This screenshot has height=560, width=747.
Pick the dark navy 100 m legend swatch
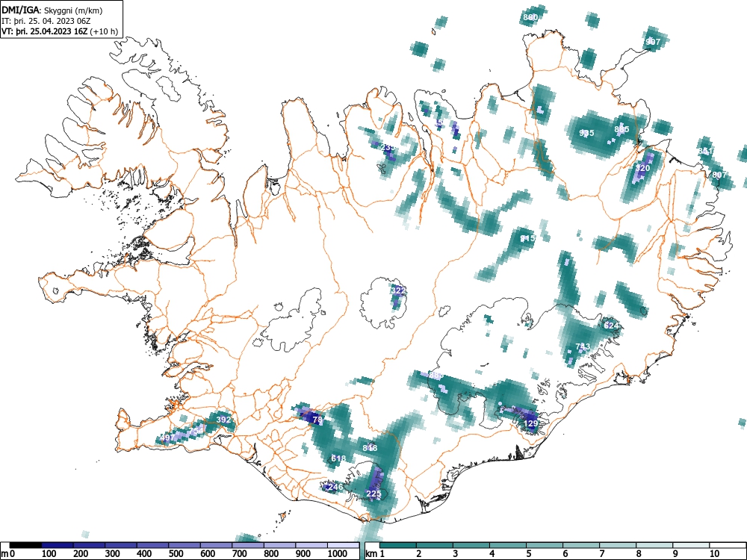point(58,545)
